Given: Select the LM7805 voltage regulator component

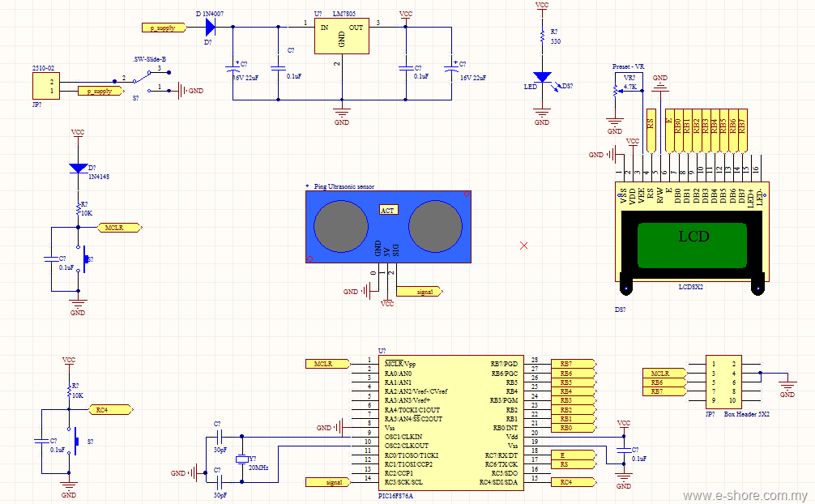Looking at the screenshot, I should 342,36.
